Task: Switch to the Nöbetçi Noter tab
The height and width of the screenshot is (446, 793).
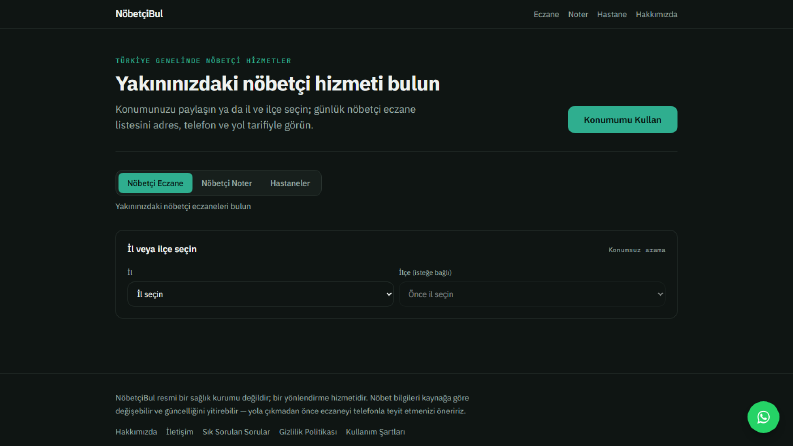Action: (227, 183)
